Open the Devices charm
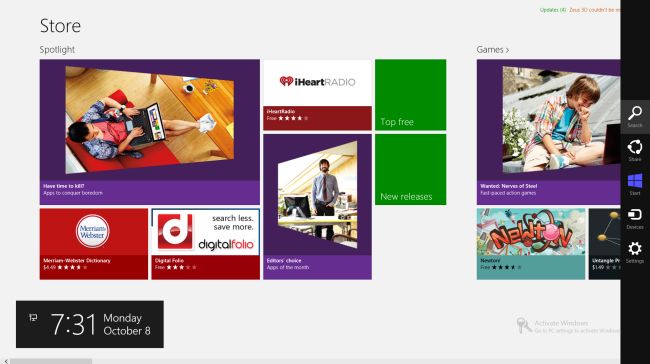650x364 pixels. [635, 218]
